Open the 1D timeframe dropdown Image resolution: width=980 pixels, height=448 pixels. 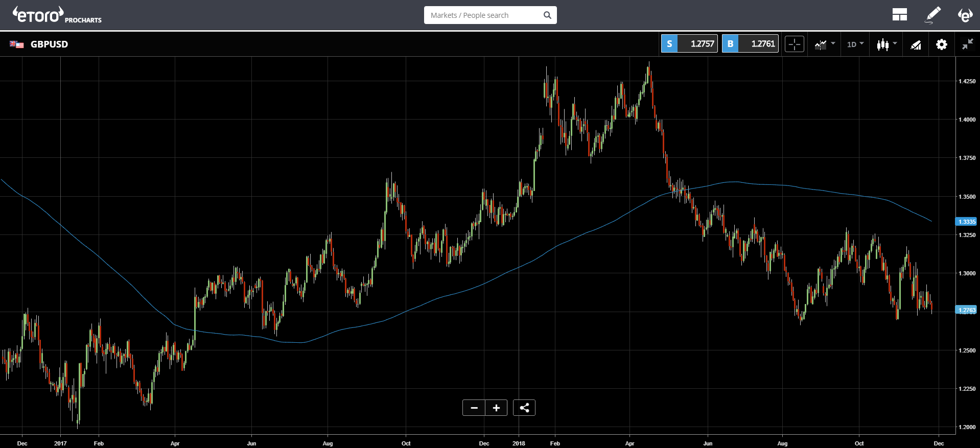(x=855, y=44)
